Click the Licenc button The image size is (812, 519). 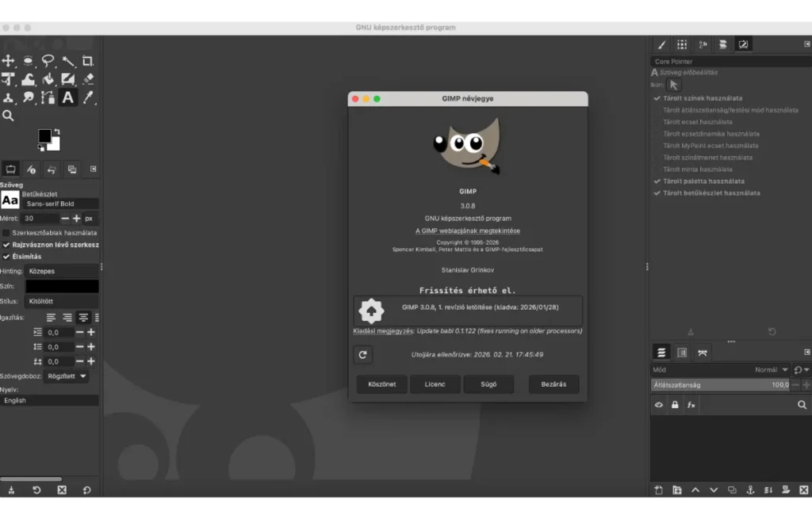435,384
